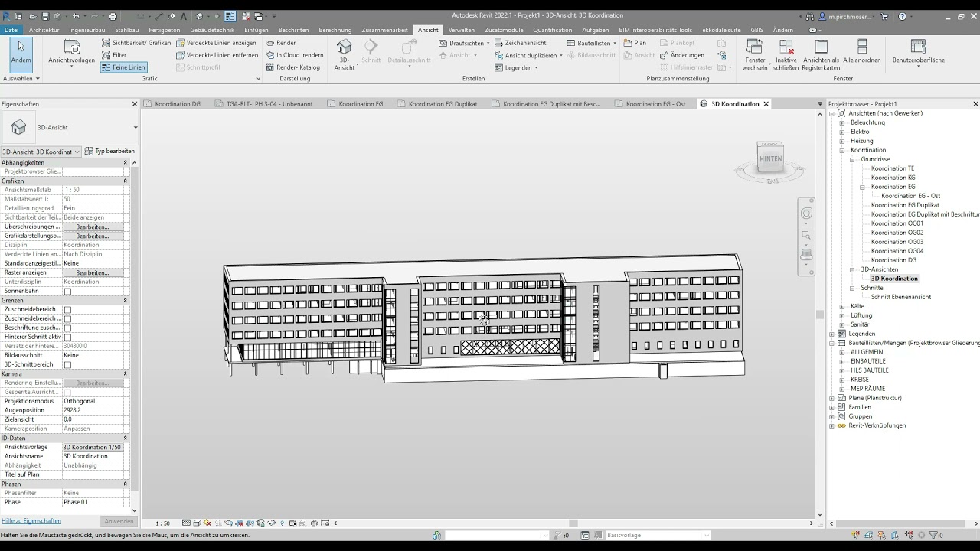980x551 pixels.
Task: Click the 1 : 50 view scale
Action: [162, 523]
